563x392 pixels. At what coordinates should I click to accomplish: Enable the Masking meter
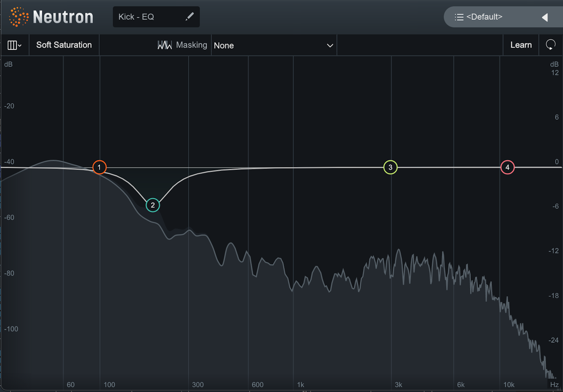point(182,45)
